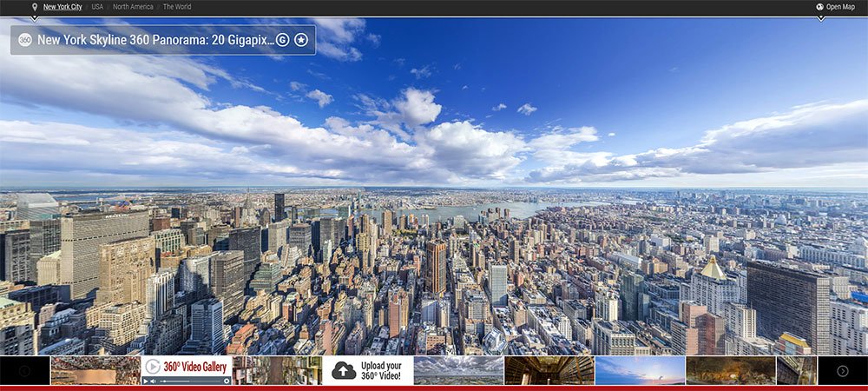Open the New York City breadcrumb
This screenshot has width=868, height=391.
[x=62, y=7]
